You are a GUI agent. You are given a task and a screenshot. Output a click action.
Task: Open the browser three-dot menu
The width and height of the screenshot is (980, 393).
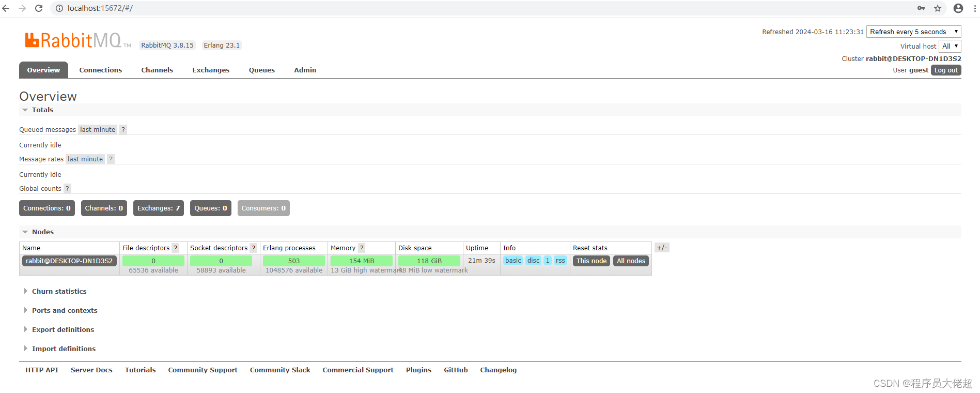click(x=974, y=8)
